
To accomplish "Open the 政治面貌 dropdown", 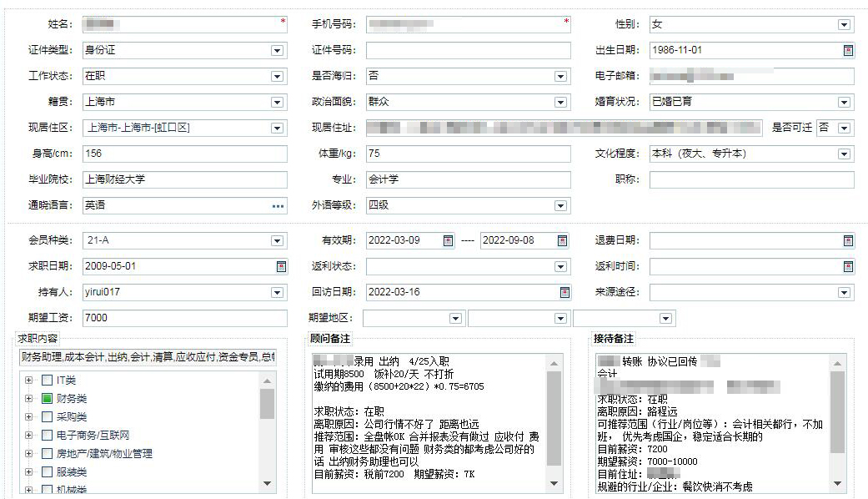I will 561,103.
